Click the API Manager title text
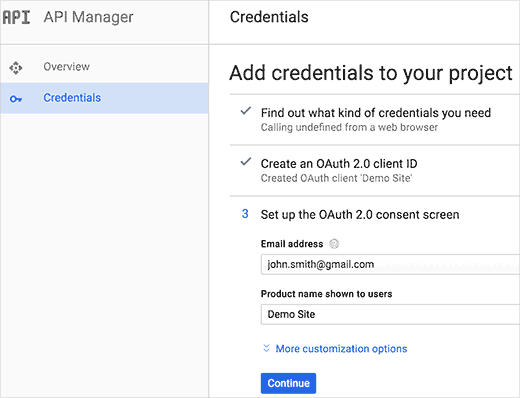 point(88,17)
